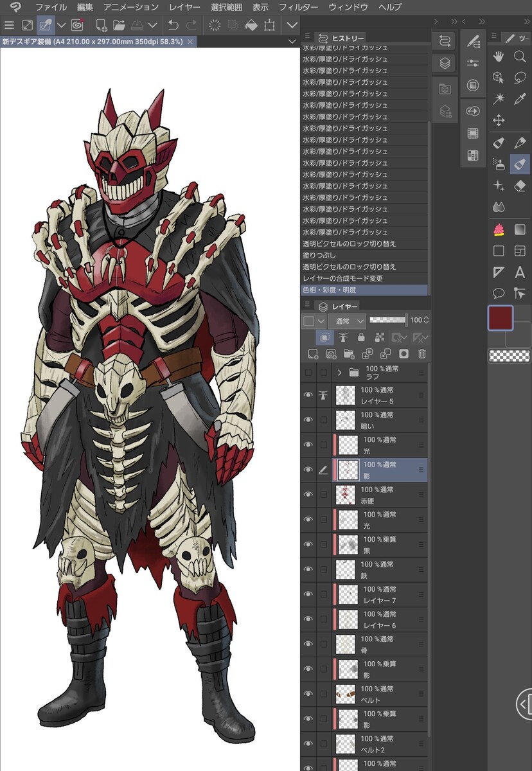Show the ラフ folder with visibility checkbox
This screenshot has height=771, width=532.
tap(308, 372)
